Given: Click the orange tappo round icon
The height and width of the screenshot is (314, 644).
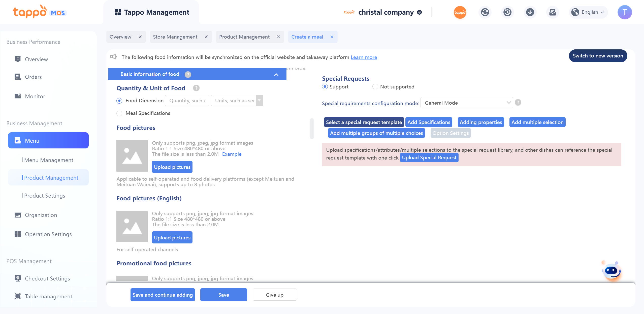Looking at the screenshot, I should pos(460,12).
